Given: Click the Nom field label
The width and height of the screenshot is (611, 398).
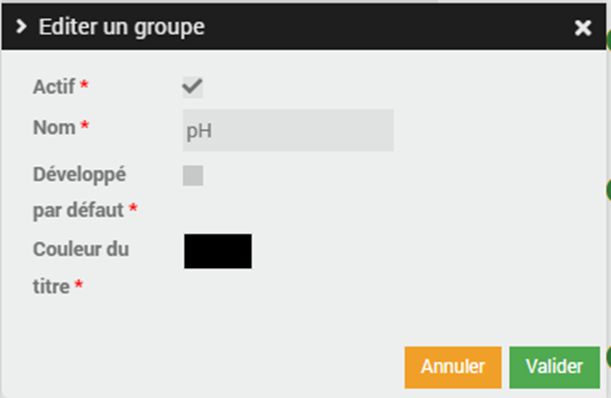Looking at the screenshot, I should click(54, 127).
